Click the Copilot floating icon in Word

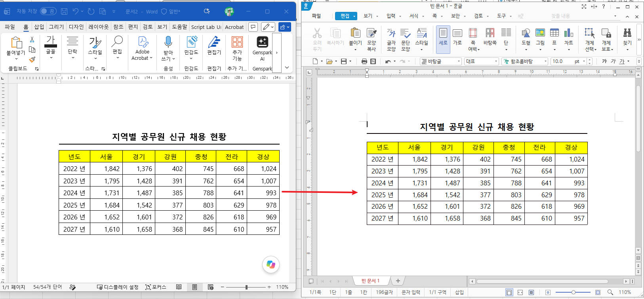point(271,265)
